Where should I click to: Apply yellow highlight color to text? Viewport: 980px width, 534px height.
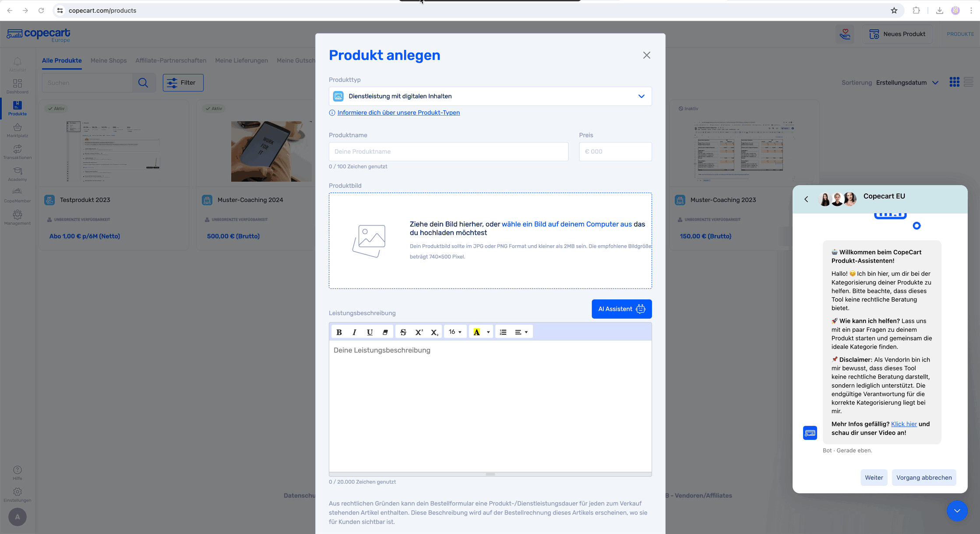click(x=476, y=332)
